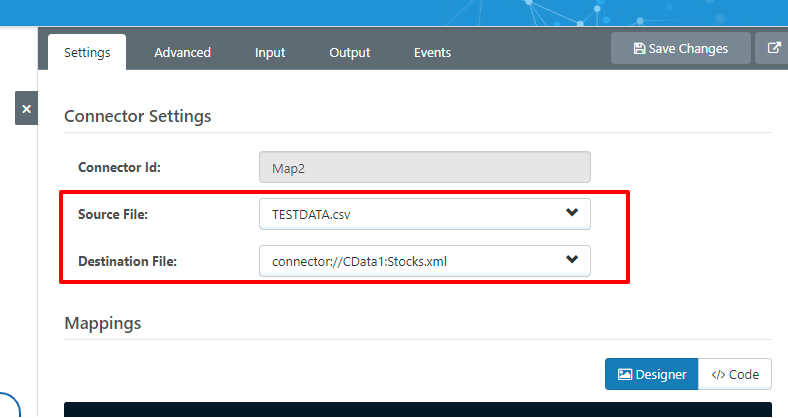Image resolution: width=788 pixels, height=418 pixels.
Task: Switch the mappings view to Code
Action: (735, 374)
